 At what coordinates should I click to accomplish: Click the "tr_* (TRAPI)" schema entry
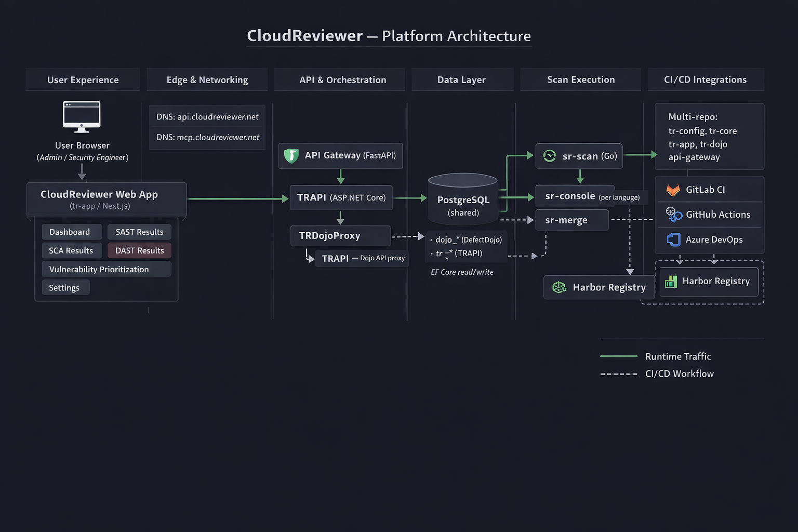(456, 254)
